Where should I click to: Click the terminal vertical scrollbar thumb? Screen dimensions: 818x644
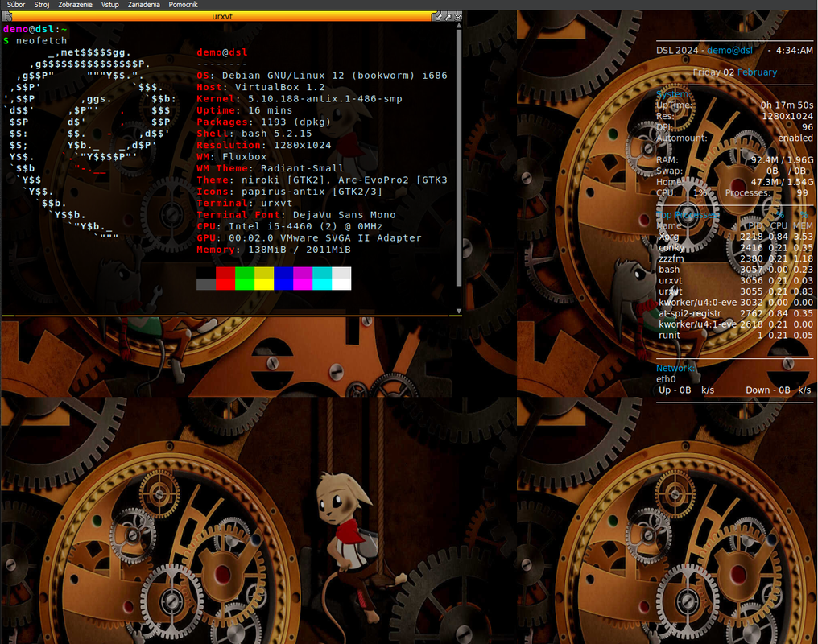459,158
